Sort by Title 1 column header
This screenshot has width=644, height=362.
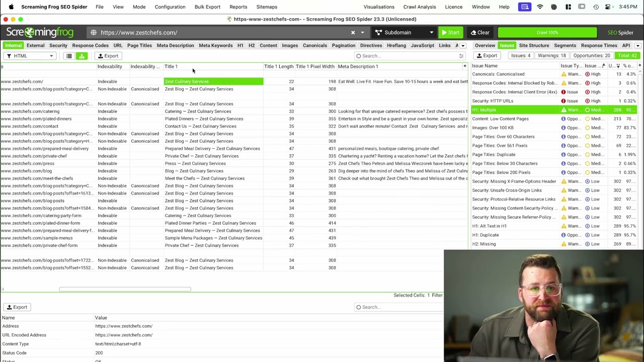213,66
